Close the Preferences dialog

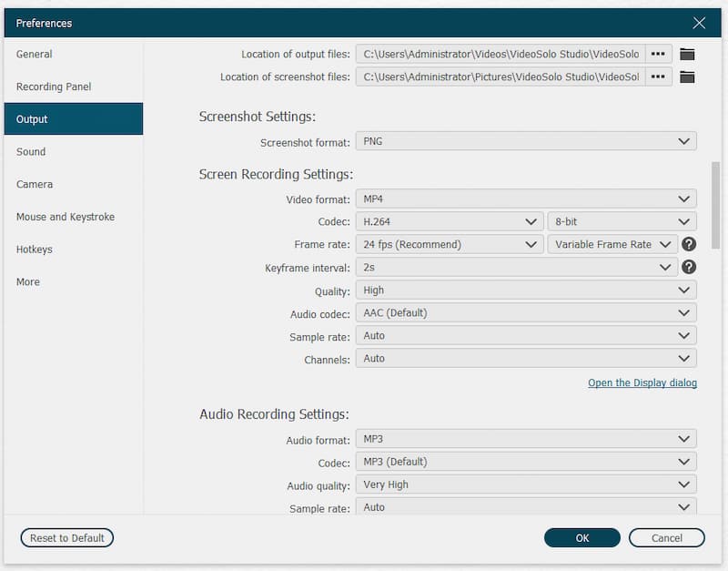point(699,23)
